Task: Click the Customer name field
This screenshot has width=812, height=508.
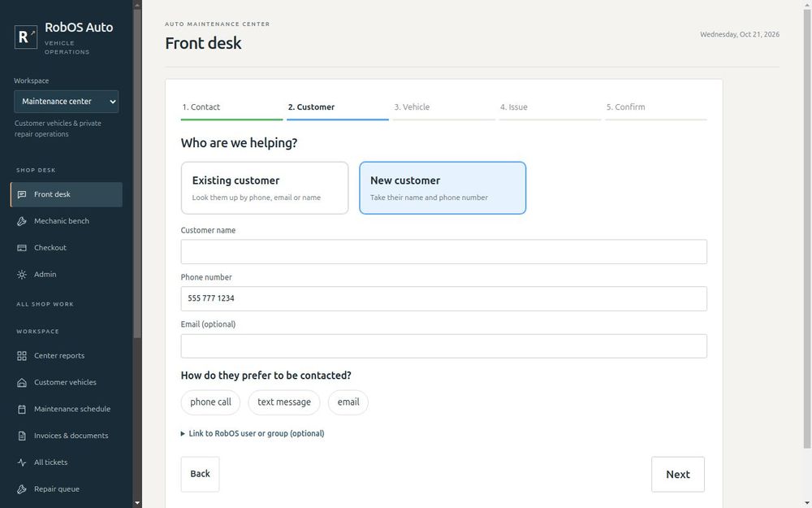Action: [x=444, y=251]
